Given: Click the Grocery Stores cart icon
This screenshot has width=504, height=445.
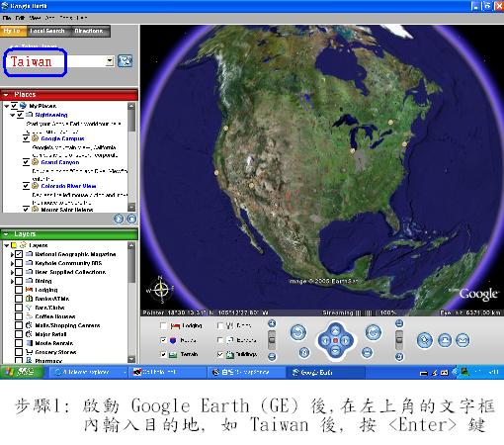Looking at the screenshot, I should (x=29, y=352).
